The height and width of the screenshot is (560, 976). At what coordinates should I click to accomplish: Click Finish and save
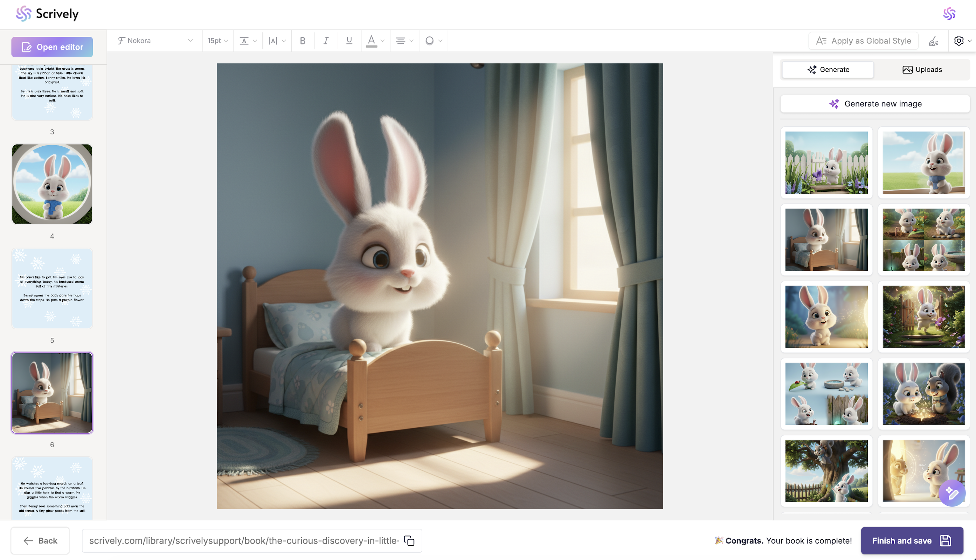pos(911,541)
